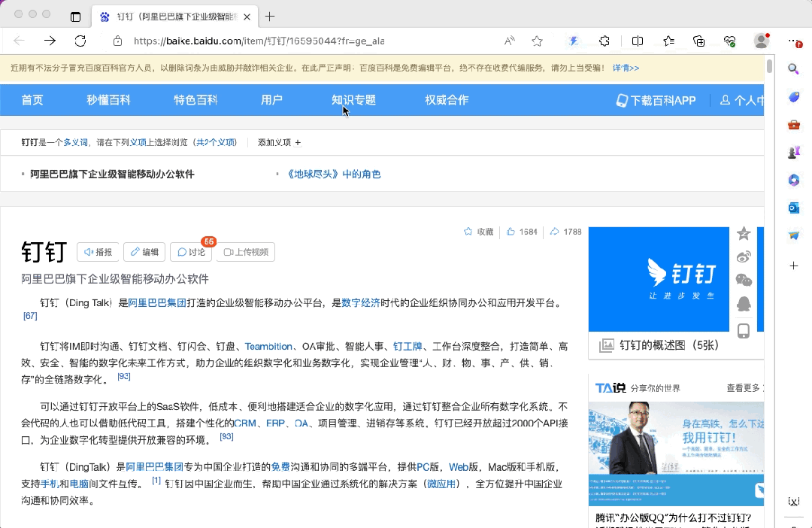Viewport: 812px width, 528px height.
Task: Click the address bar URL field
Action: tap(259, 41)
